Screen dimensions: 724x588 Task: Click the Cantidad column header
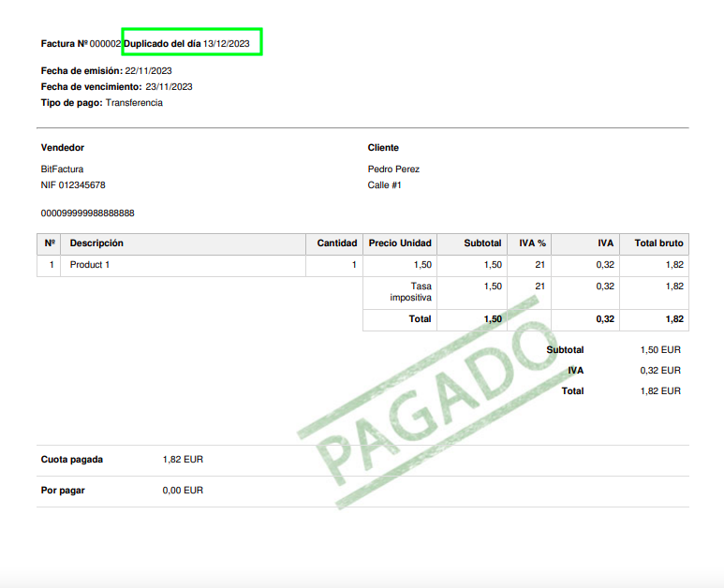[x=336, y=243]
